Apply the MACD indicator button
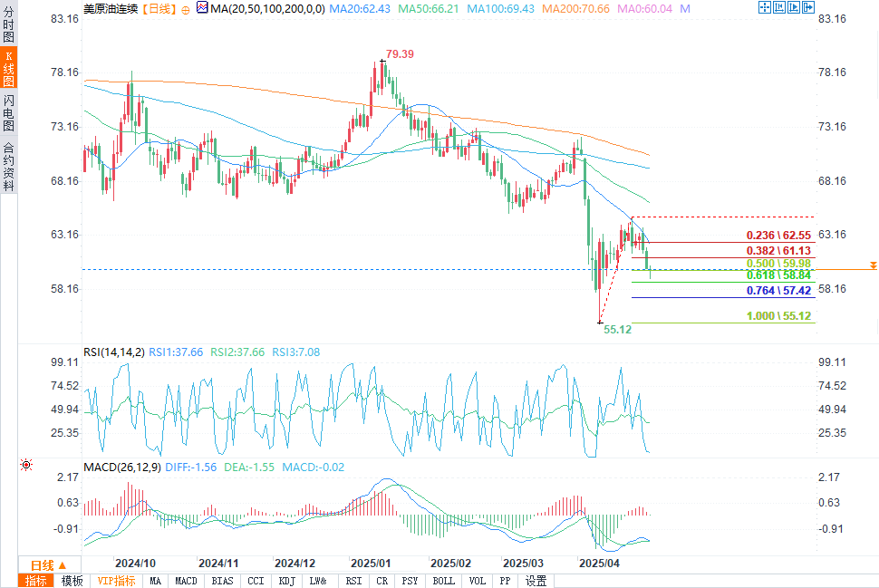This screenshot has width=879, height=588. pos(186,581)
